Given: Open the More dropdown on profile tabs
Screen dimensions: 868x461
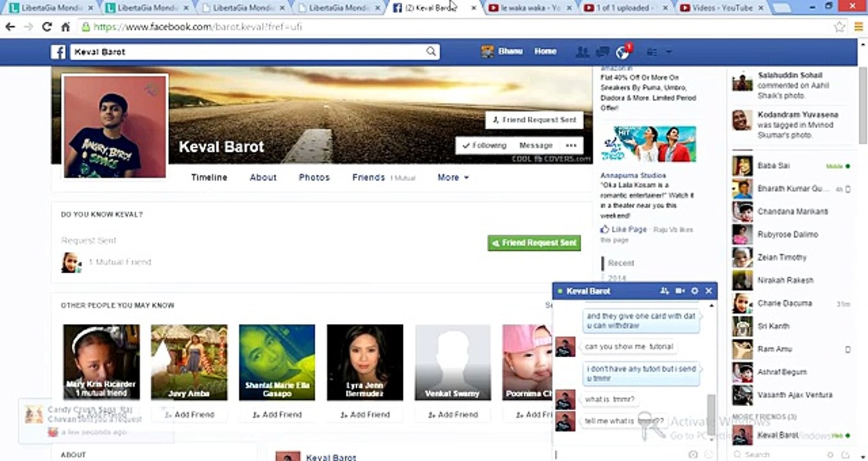Looking at the screenshot, I should point(453,177).
